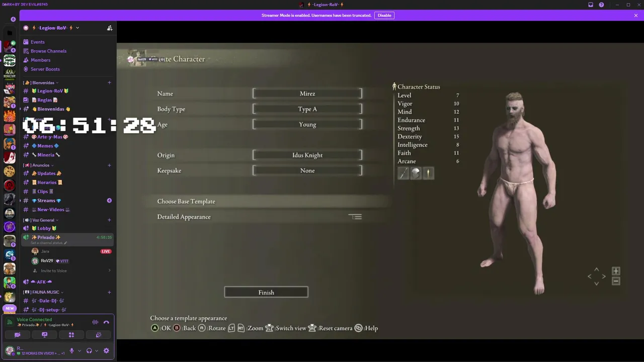
Task: Deafen with the headphones icon
Action: point(89,351)
